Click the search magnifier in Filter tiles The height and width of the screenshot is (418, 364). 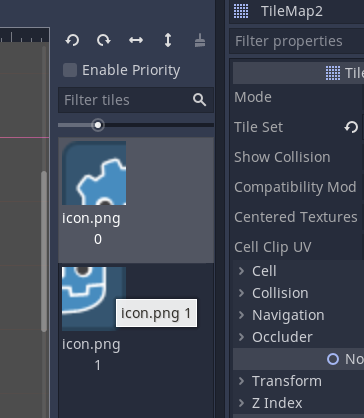click(199, 100)
